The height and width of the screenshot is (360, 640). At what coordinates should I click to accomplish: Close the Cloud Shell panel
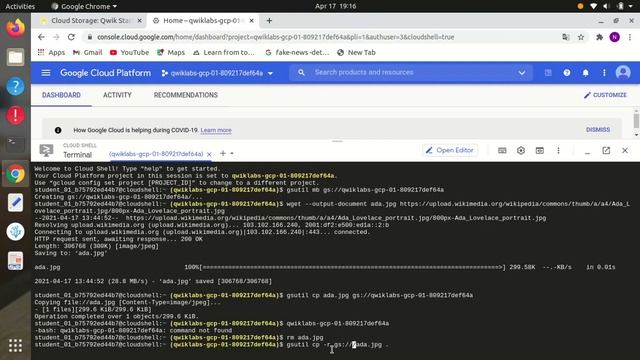[x=625, y=151]
